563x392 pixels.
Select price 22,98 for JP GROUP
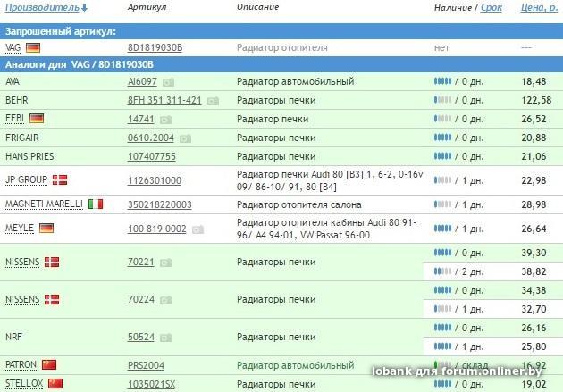(534, 180)
